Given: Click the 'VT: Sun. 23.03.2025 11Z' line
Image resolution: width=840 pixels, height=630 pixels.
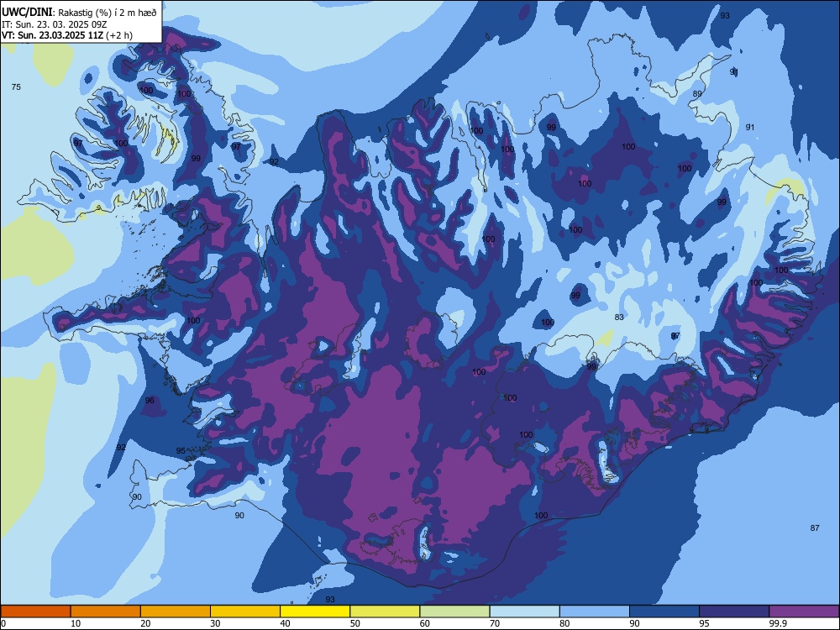Looking at the screenshot, I should (x=52, y=35).
